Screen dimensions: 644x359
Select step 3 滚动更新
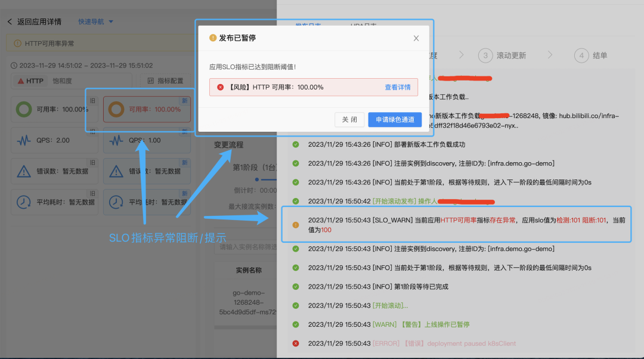click(502, 55)
